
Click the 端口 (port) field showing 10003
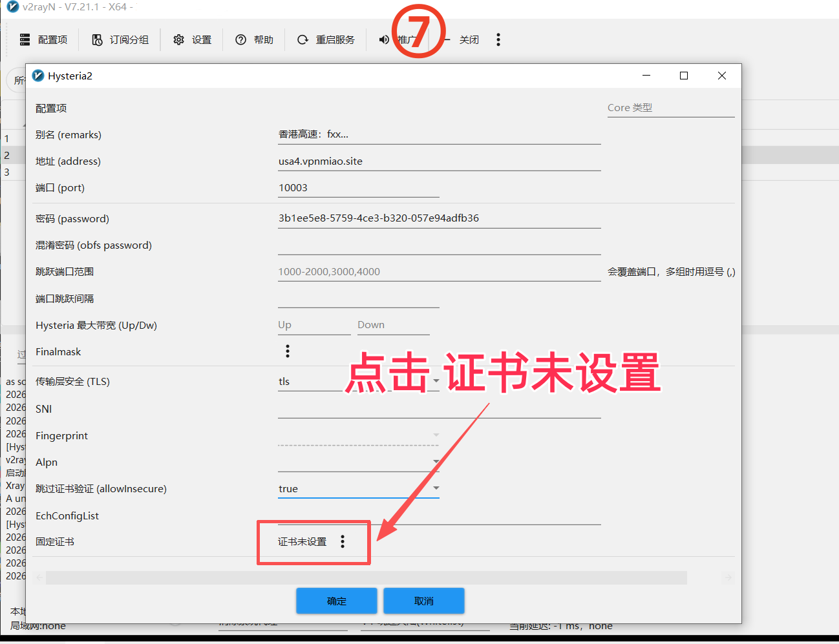point(359,188)
